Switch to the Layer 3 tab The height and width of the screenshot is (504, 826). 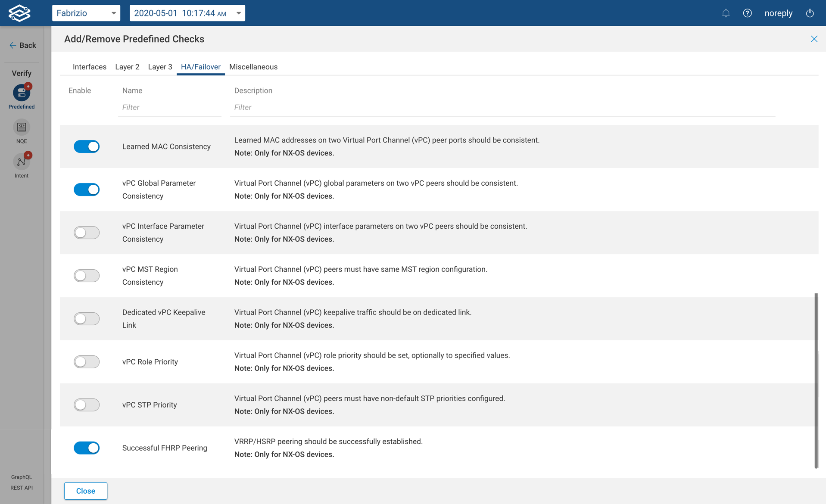(x=160, y=67)
